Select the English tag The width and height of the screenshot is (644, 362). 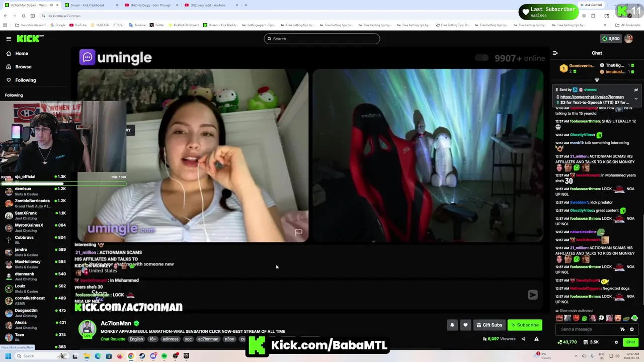click(136, 339)
